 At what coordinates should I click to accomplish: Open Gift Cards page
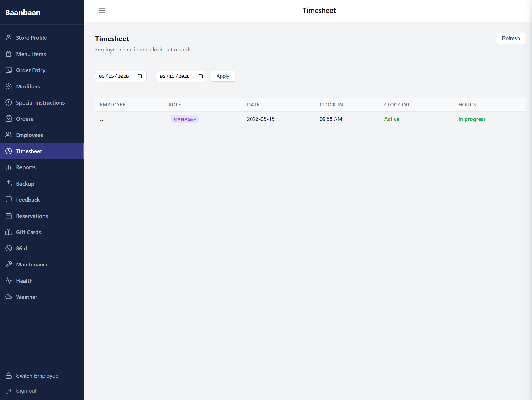click(42, 232)
